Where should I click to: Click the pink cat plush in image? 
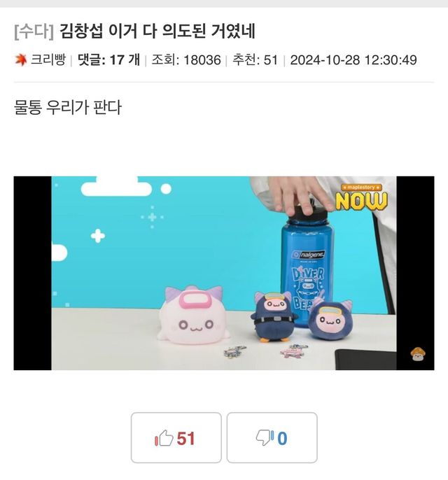pos(193,316)
